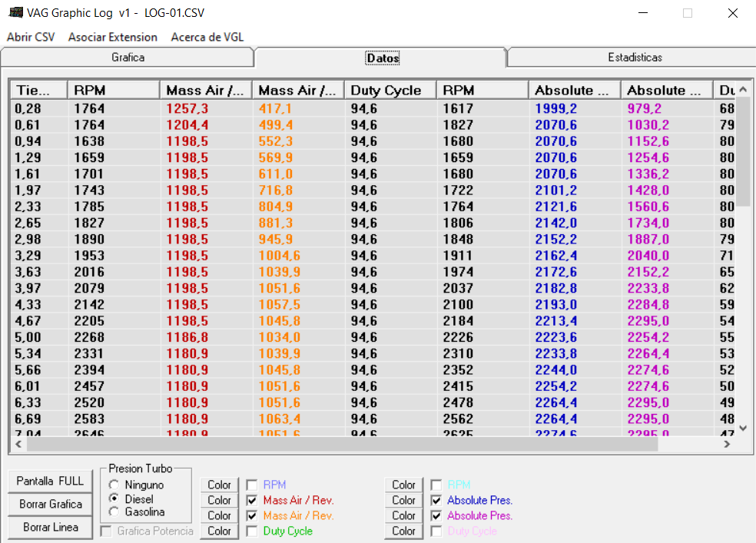Image resolution: width=756 pixels, height=543 pixels.
Task: Click the orange cell 417,1
Action: [275, 108]
